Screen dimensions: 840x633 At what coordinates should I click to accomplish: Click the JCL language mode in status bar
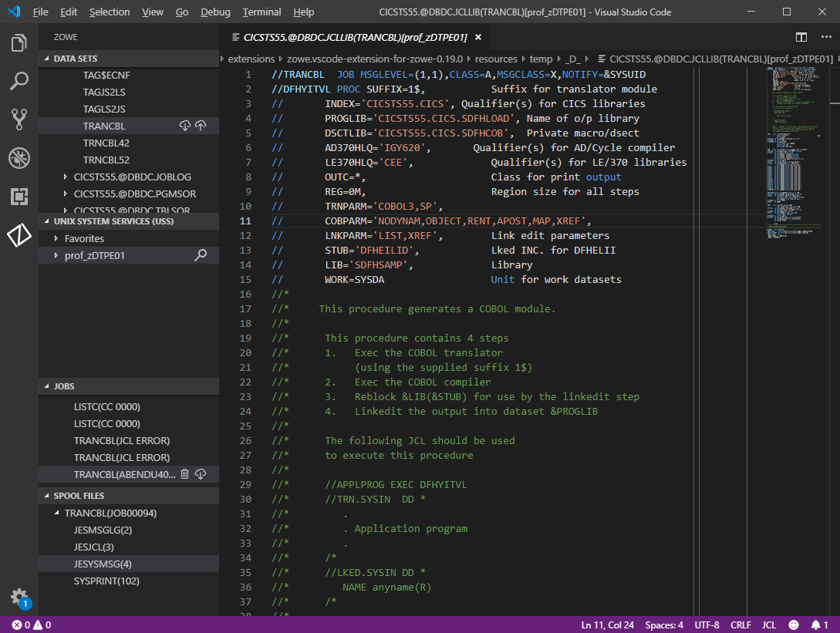click(x=768, y=625)
